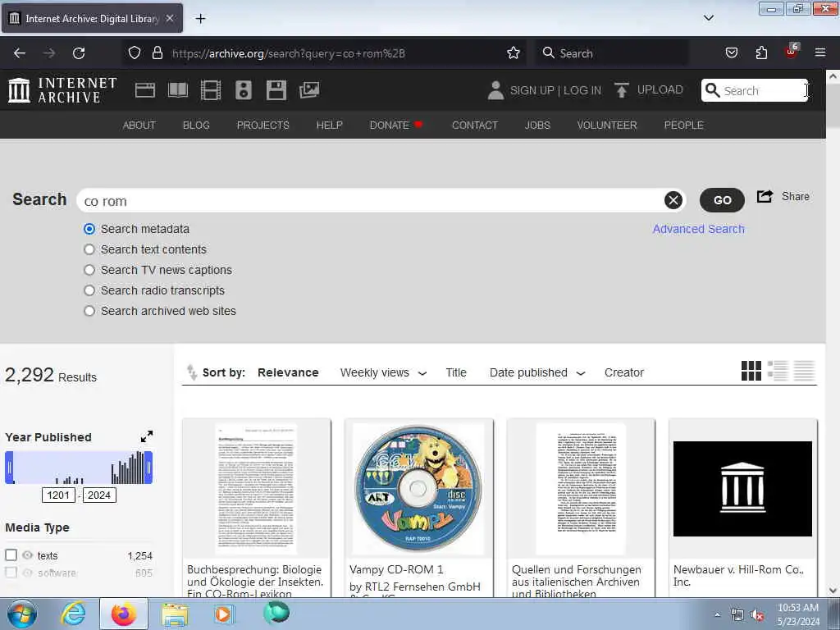Clear the search query with X button
The height and width of the screenshot is (630, 840).
point(673,200)
